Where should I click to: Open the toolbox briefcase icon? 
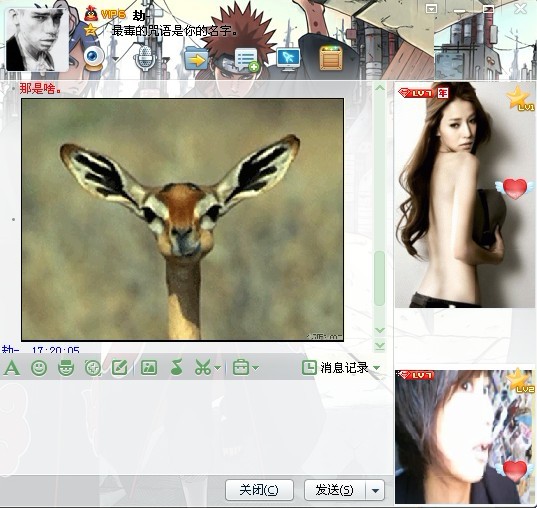(x=241, y=368)
